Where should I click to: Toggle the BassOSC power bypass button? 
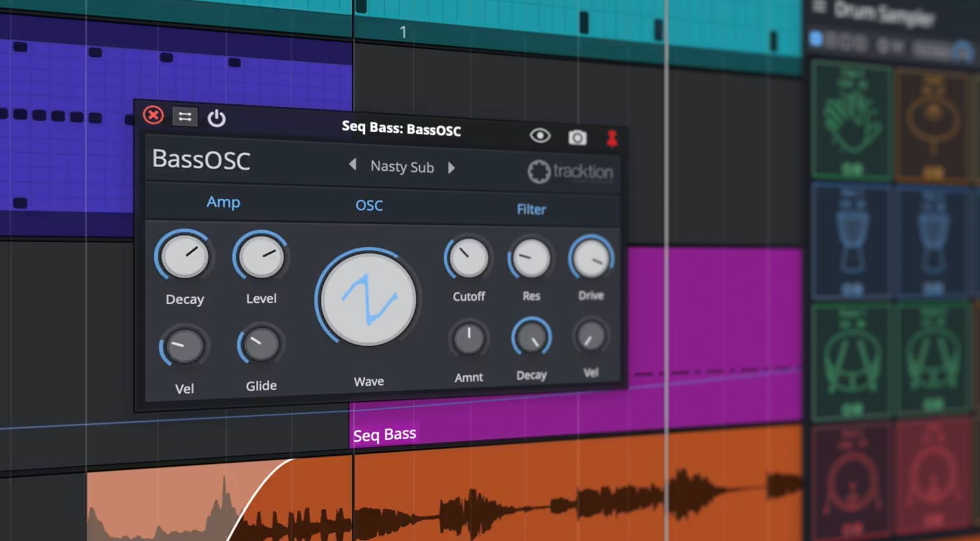coord(216,118)
